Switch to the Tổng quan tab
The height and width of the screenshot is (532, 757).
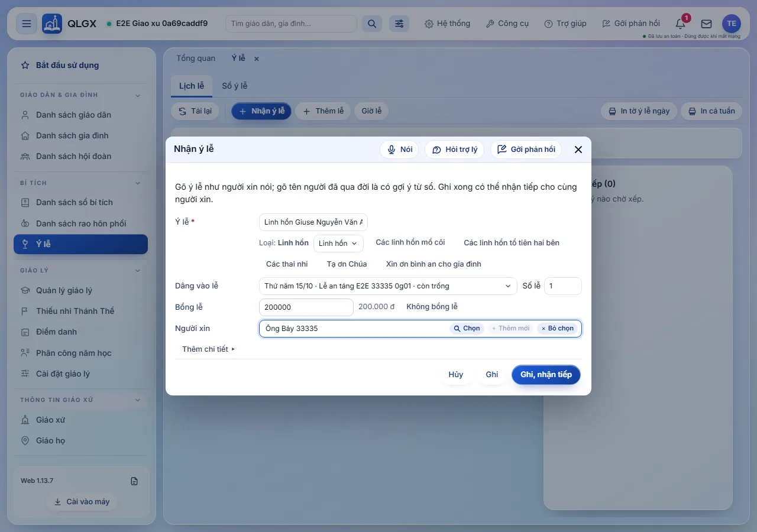196,59
